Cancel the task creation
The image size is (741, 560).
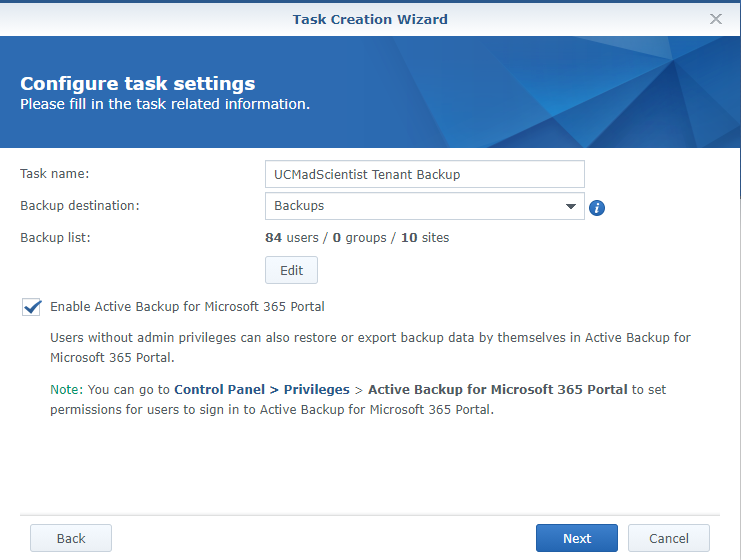pyautogui.click(x=669, y=538)
